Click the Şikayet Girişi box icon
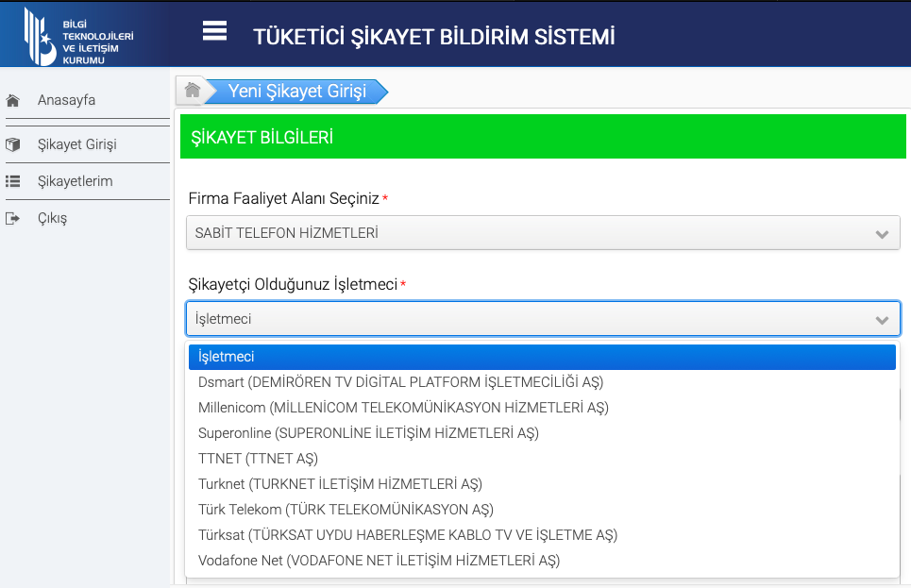Screen dimensions: 911x588 13,144
